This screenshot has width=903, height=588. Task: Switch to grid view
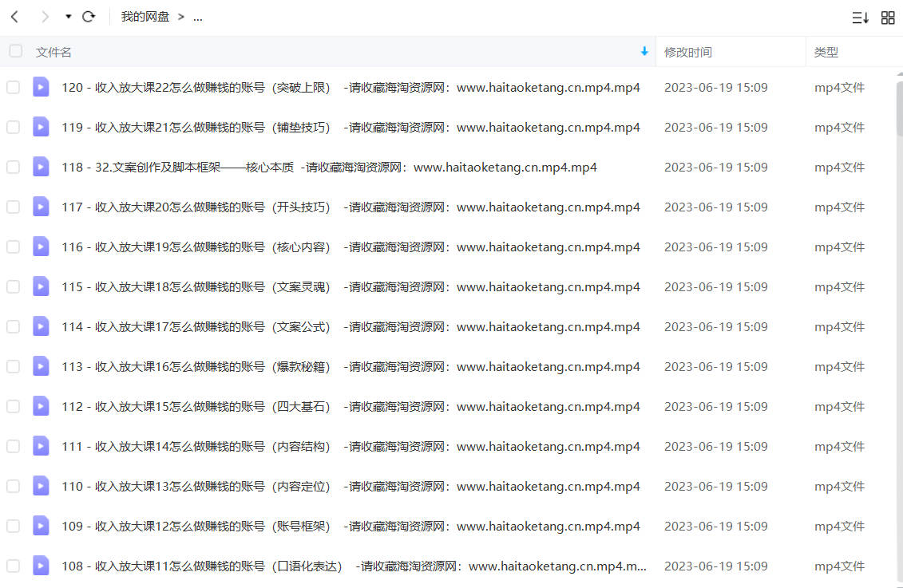888,18
